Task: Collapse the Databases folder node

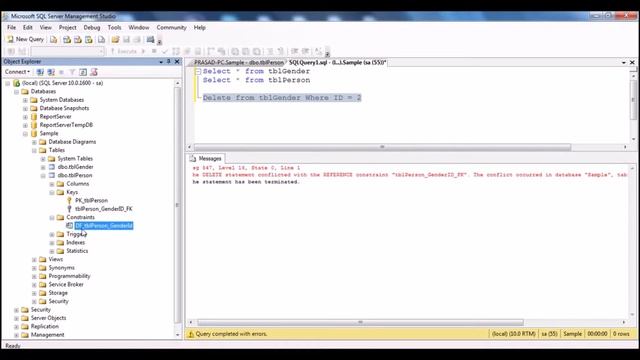Action: click(x=17, y=91)
